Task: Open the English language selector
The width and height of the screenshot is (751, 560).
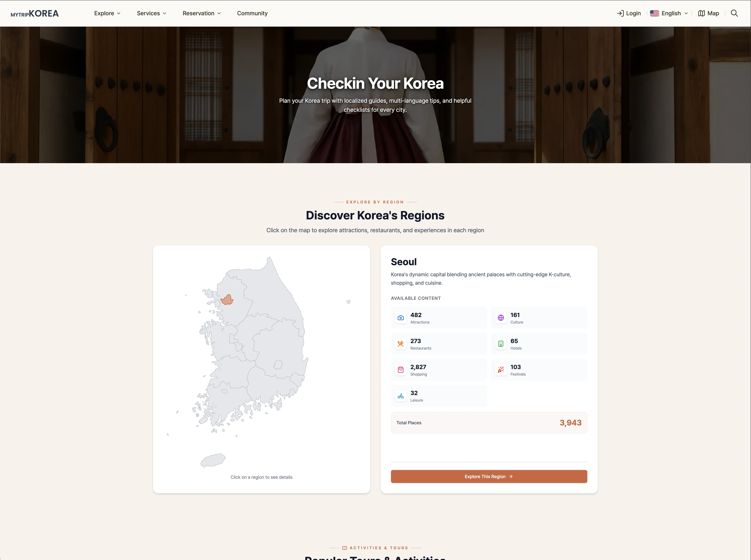Action: pos(670,13)
